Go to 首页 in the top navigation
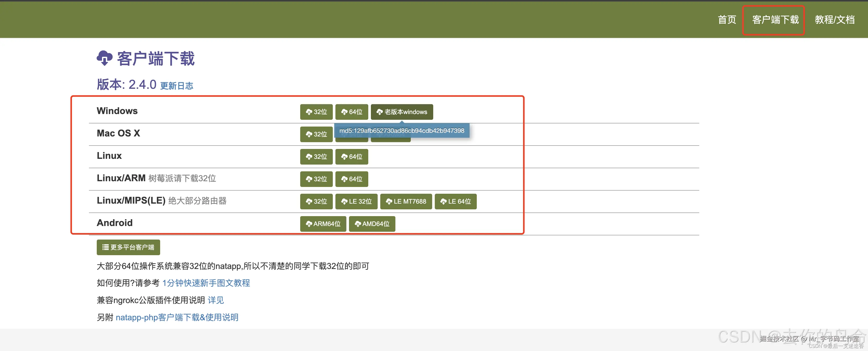Viewport: 868px width, 351px height. coord(727,20)
